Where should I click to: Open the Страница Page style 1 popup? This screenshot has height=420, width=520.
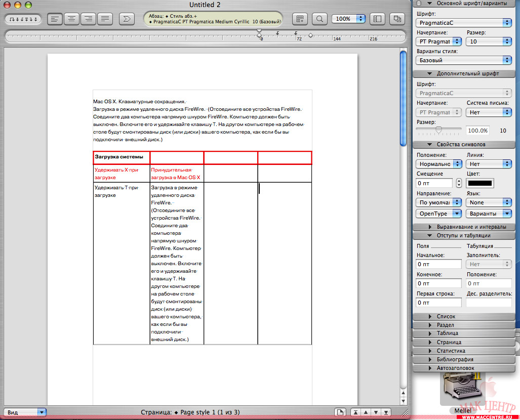(190, 412)
